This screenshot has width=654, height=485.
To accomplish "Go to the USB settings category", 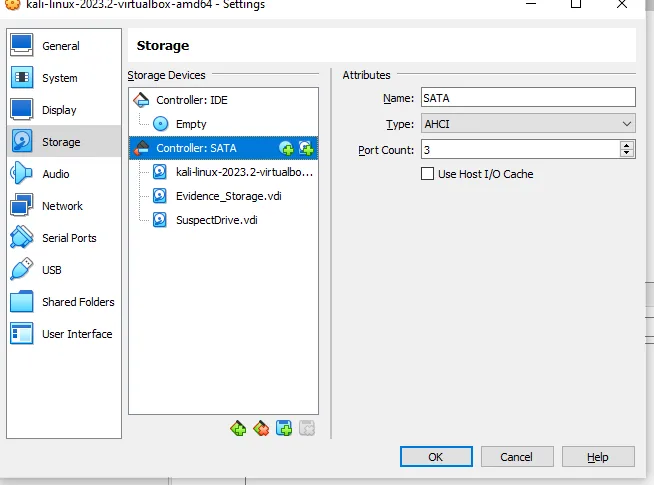I will [x=51, y=270].
